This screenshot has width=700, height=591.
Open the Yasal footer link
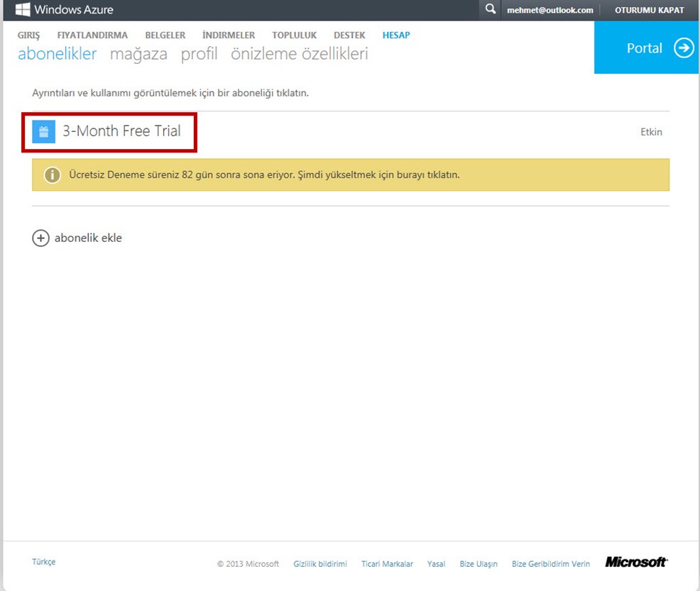tap(436, 564)
